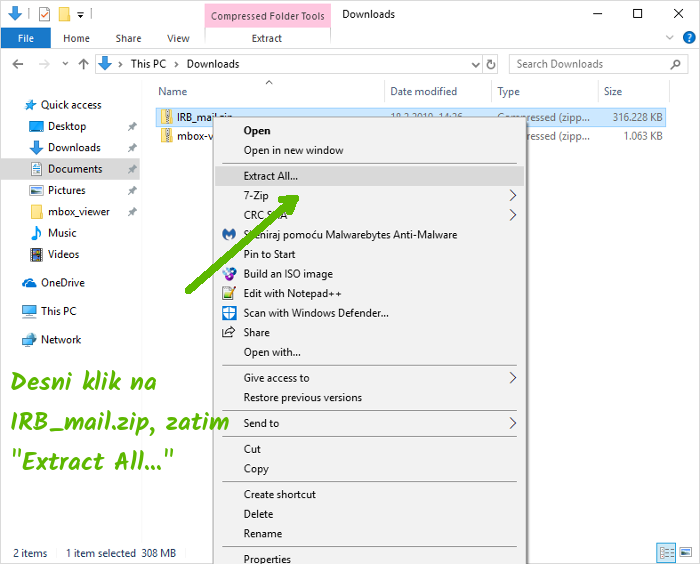Open the File menu tab
The width and height of the screenshot is (700, 564).
(26, 38)
